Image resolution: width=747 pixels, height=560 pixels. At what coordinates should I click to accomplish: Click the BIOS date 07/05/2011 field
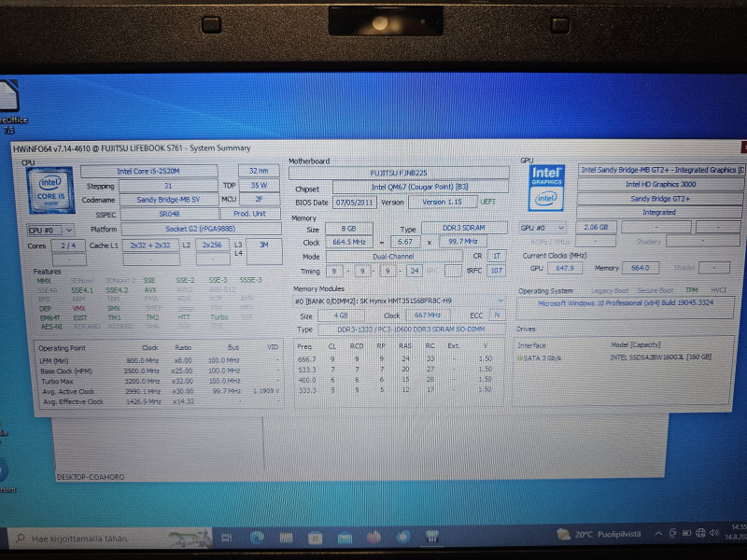[x=354, y=203]
